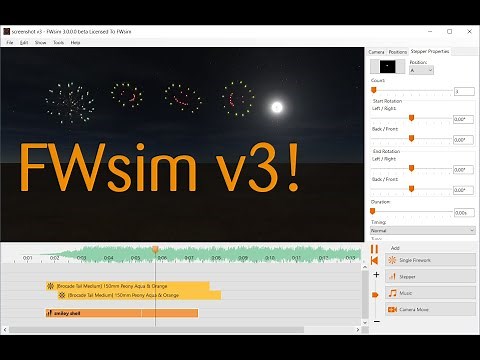Screen dimensions: 480x360
Task: Click the timeline scroll-down arrow
Action: pos(365,322)
